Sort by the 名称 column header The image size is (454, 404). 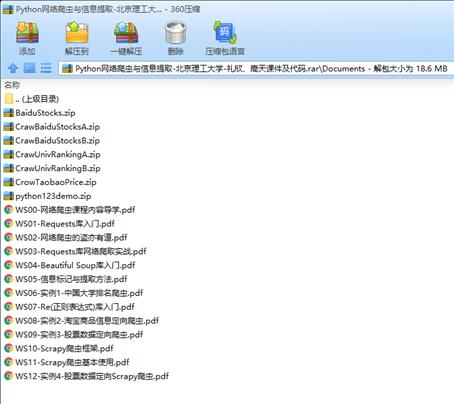click(12, 85)
